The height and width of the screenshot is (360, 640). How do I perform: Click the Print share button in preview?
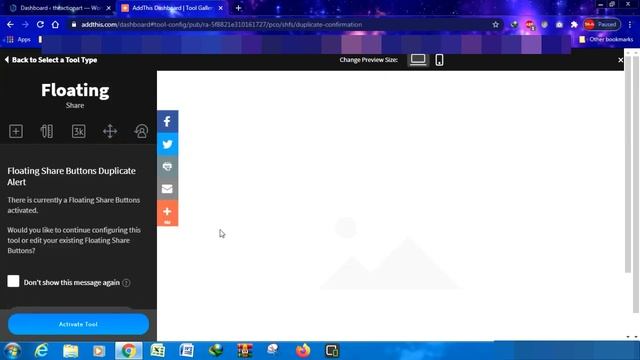167,167
